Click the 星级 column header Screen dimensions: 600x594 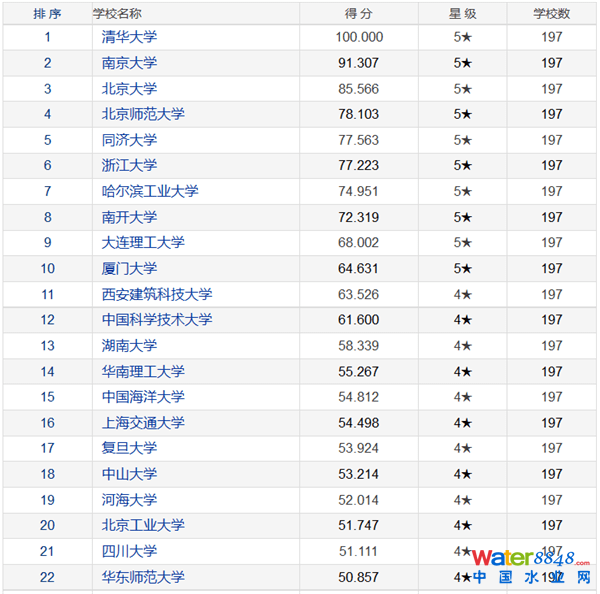(463, 14)
